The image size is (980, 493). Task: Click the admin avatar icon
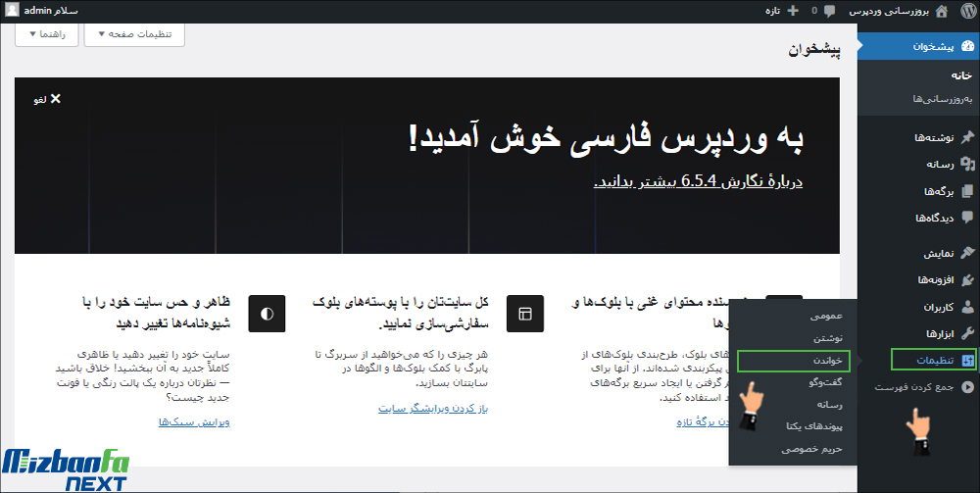click(13, 11)
